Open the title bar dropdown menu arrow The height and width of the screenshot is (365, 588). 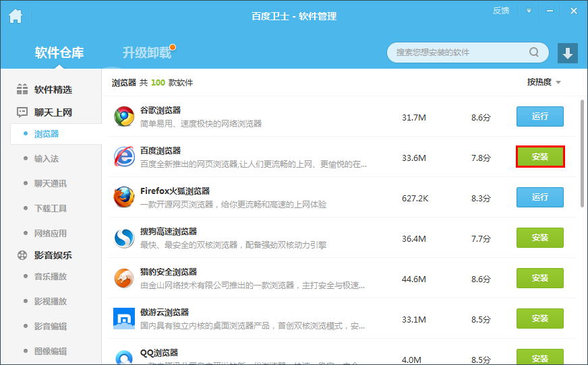pos(529,11)
